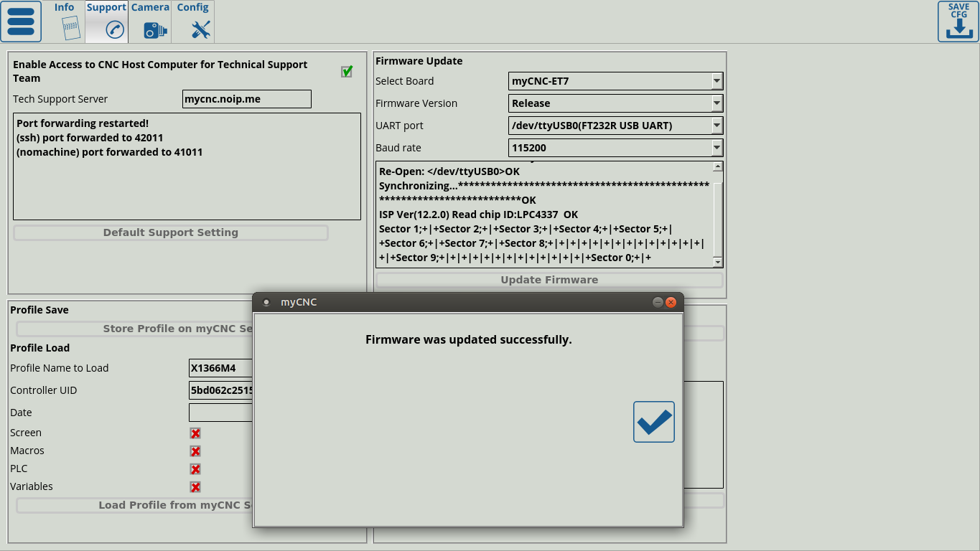Expand the Select Board dropdown
Image resolution: width=980 pixels, height=551 pixels.
click(x=717, y=81)
